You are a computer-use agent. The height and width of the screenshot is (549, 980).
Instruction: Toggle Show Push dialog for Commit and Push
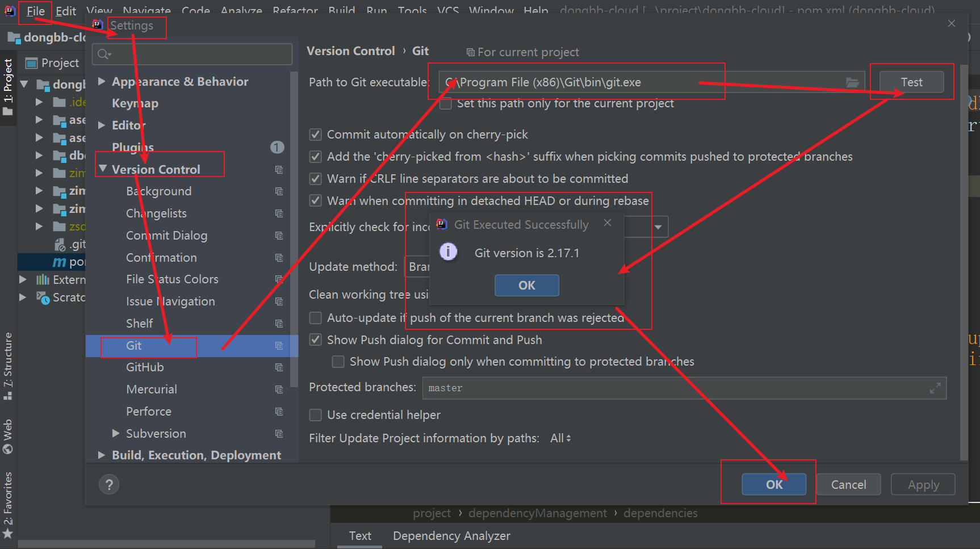315,340
